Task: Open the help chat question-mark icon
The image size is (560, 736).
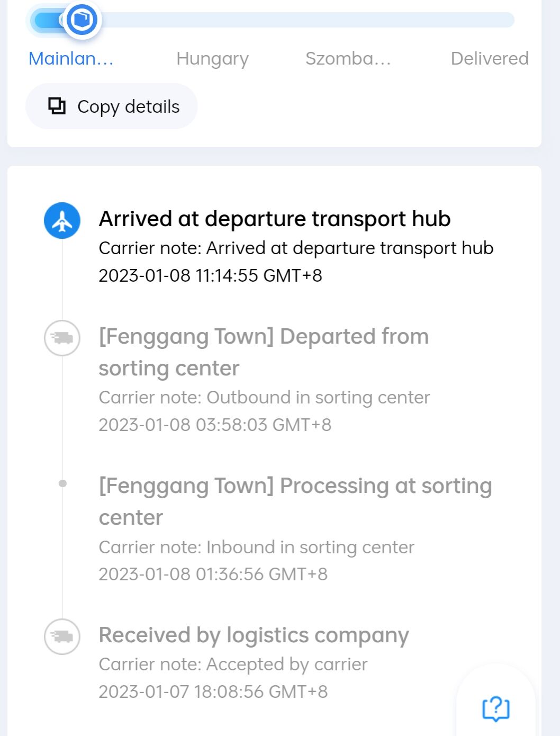Action: pos(496,708)
